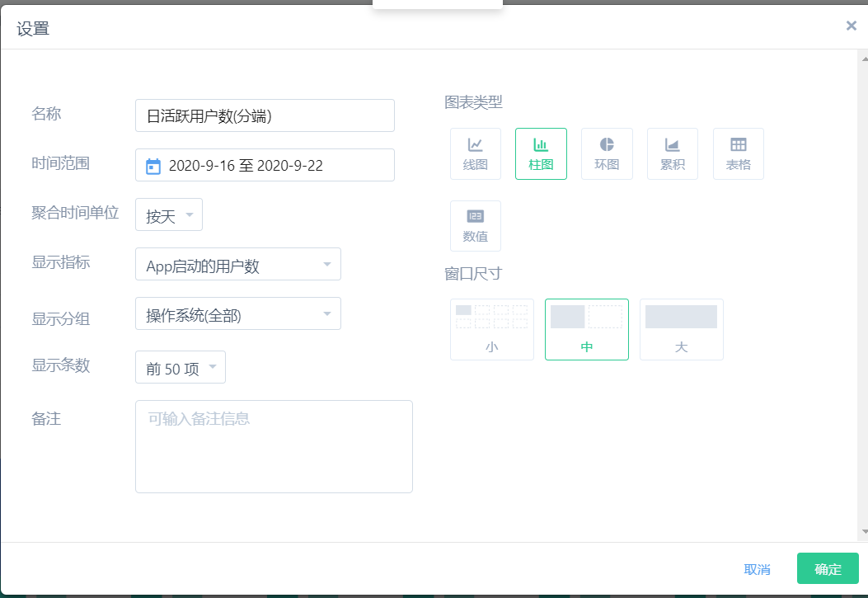Click the 图表类型 section heading
868x598 pixels.
473,102
